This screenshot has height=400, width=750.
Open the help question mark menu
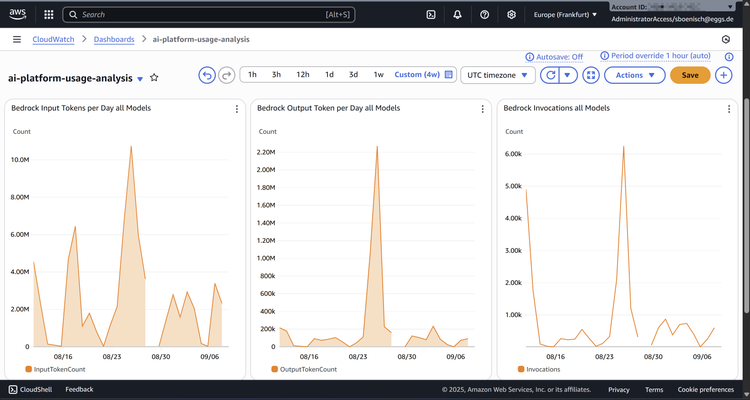pos(484,15)
